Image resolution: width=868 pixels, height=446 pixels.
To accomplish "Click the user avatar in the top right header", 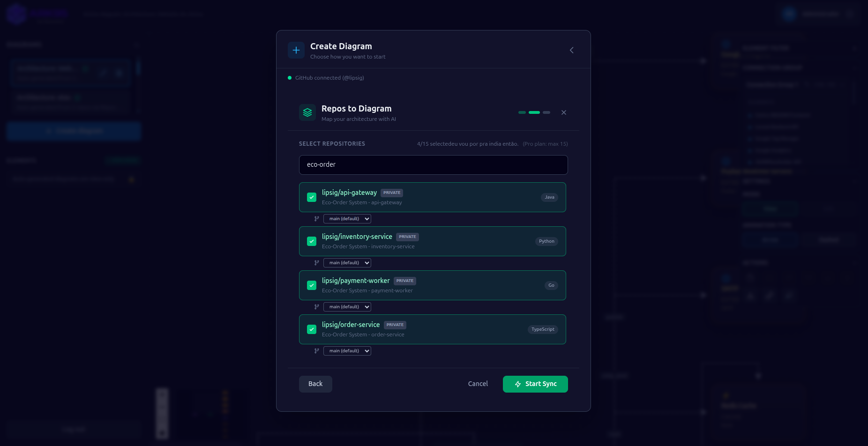I will click(x=789, y=14).
